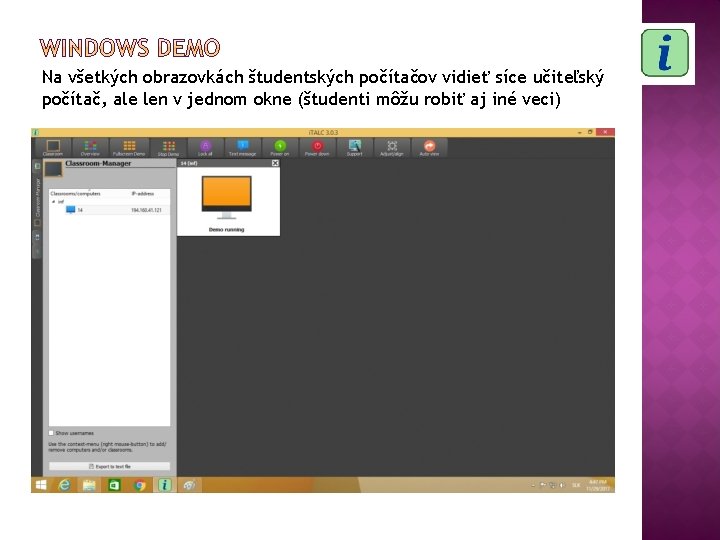Click the IP-address column header
The height and width of the screenshot is (540, 720).
click(x=143, y=194)
